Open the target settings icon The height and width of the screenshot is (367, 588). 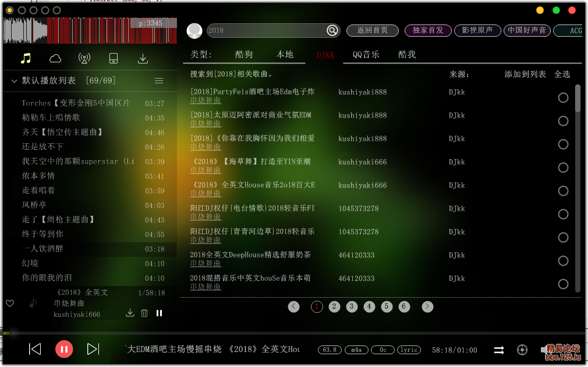coord(522,350)
